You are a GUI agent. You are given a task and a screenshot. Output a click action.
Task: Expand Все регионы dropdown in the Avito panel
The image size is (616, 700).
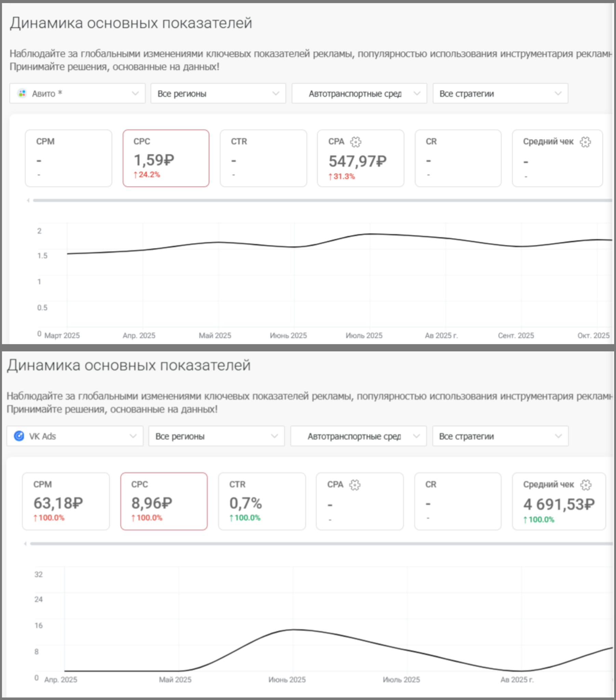pyautogui.click(x=218, y=94)
